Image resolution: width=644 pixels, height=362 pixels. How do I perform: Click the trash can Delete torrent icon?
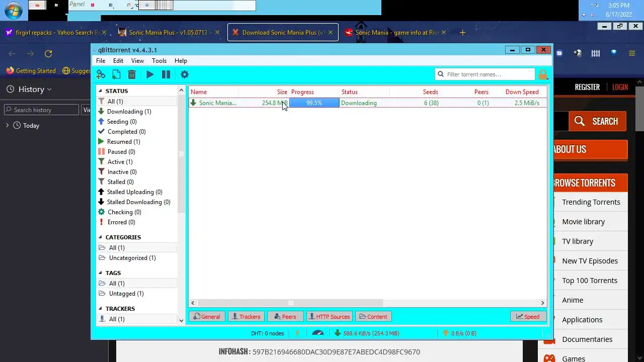132,74
